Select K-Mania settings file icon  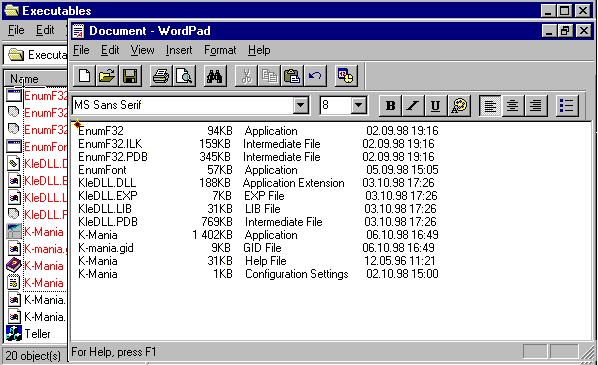(x=14, y=283)
